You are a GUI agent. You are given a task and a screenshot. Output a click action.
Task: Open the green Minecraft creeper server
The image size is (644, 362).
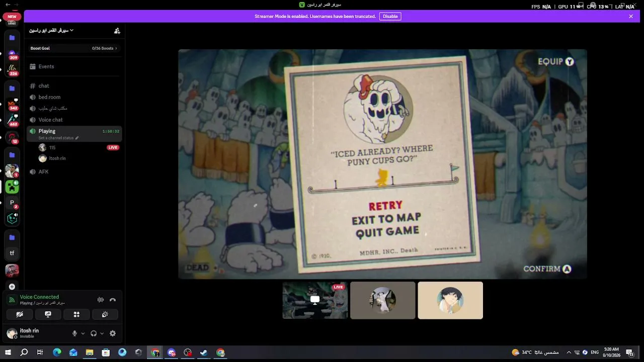[12, 187]
